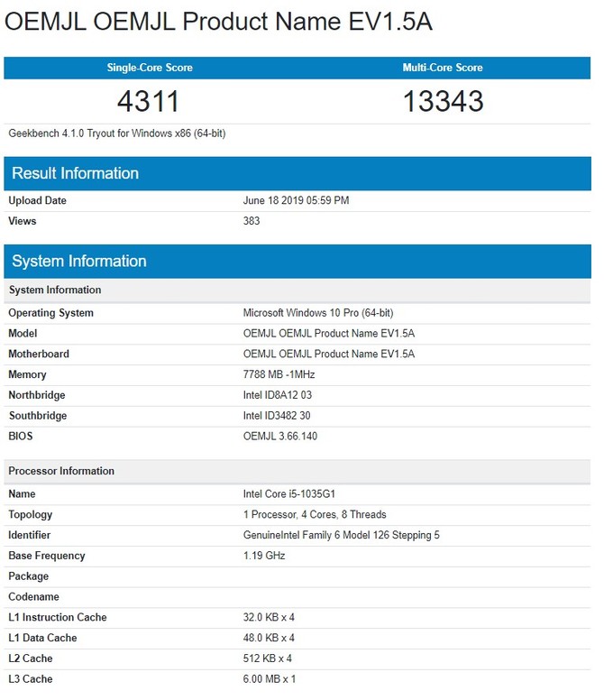Screen dimensions: 604x700
Task: Select the value Intel ID3482 30
Action: tap(277, 416)
